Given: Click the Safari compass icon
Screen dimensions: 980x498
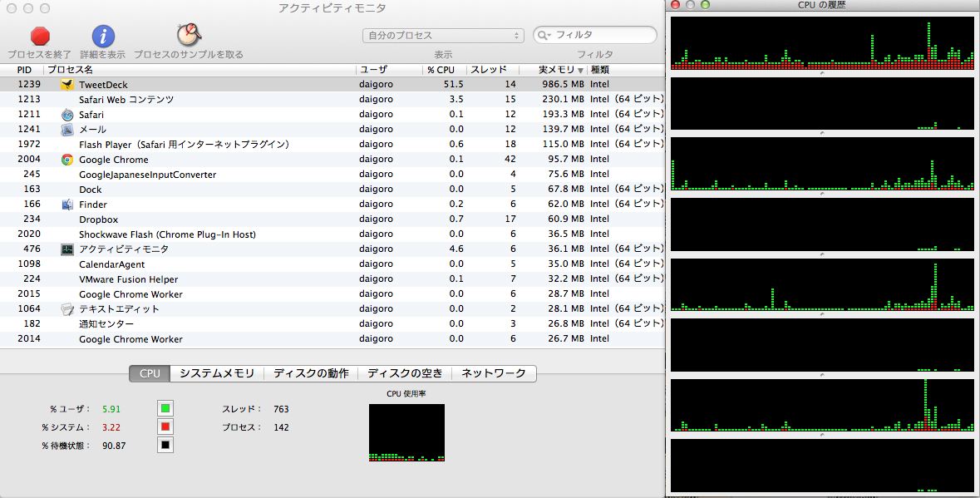Looking at the screenshot, I should (x=66, y=115).
